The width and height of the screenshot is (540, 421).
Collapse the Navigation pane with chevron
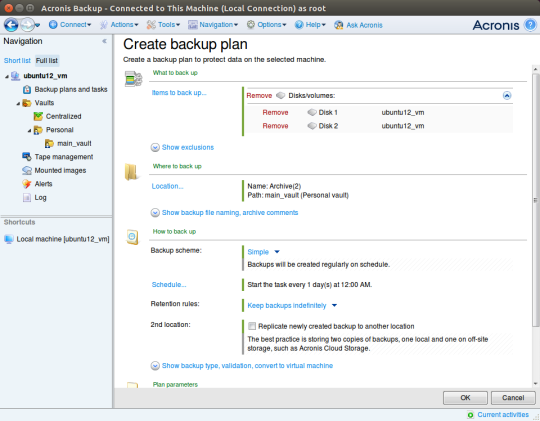(104, 41)
